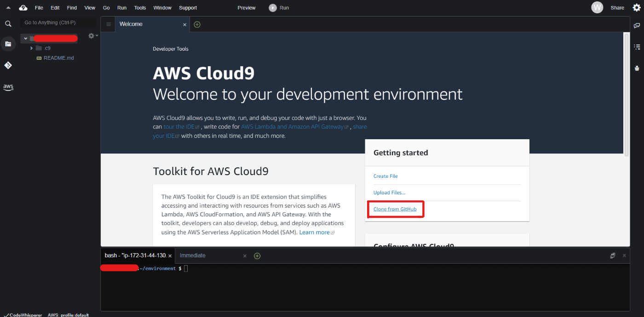Close the Immediate tab

pos(245,256)
